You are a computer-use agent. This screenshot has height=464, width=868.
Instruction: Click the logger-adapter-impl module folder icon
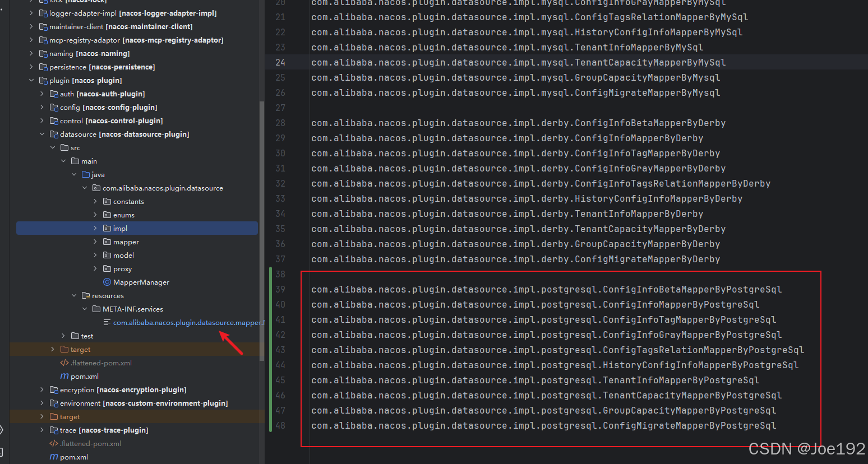coord(43,13)
